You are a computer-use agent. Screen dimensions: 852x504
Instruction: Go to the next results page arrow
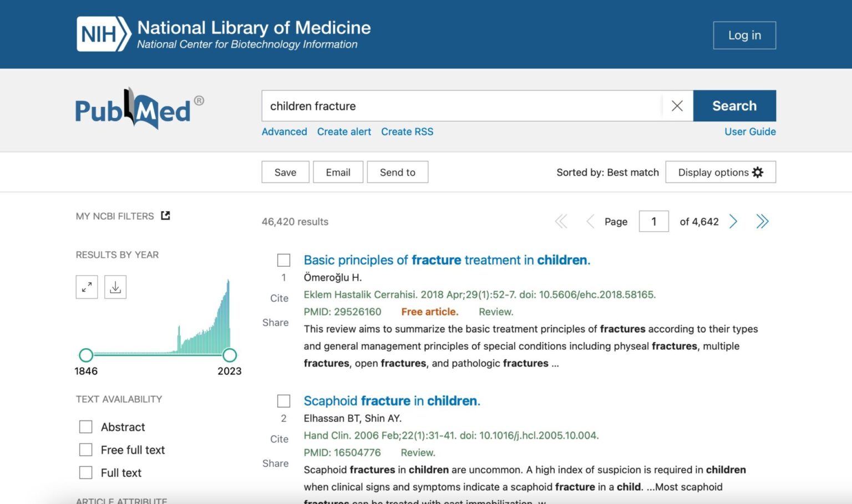[x=733, y=221]
